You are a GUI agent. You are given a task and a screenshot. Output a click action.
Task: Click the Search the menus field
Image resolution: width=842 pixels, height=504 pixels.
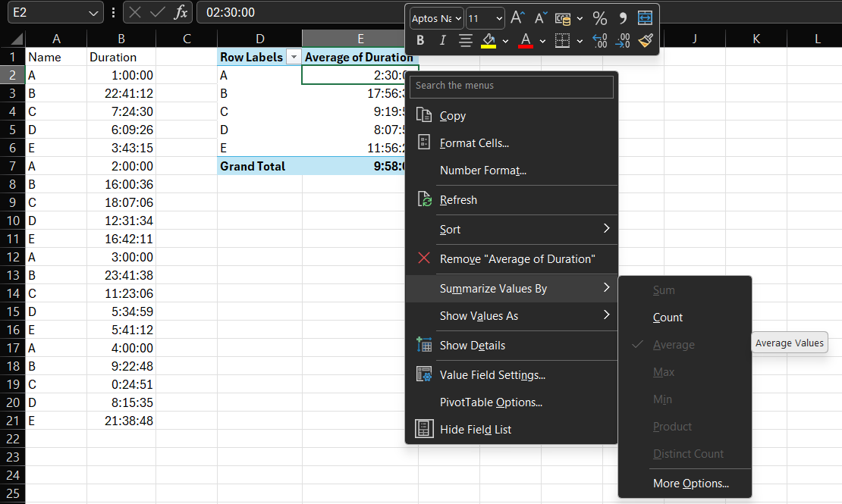click(511, 86)
